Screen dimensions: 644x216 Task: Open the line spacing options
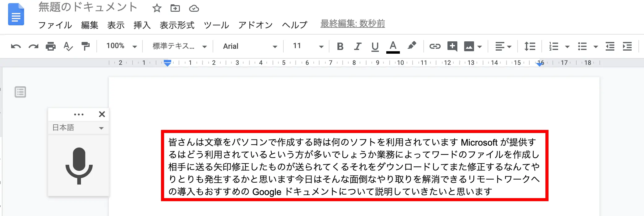pyautogui.click(x=530, y=46)
